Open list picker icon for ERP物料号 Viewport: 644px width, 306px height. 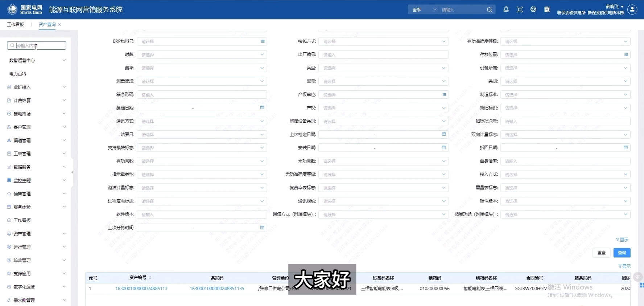click(263, 41)
